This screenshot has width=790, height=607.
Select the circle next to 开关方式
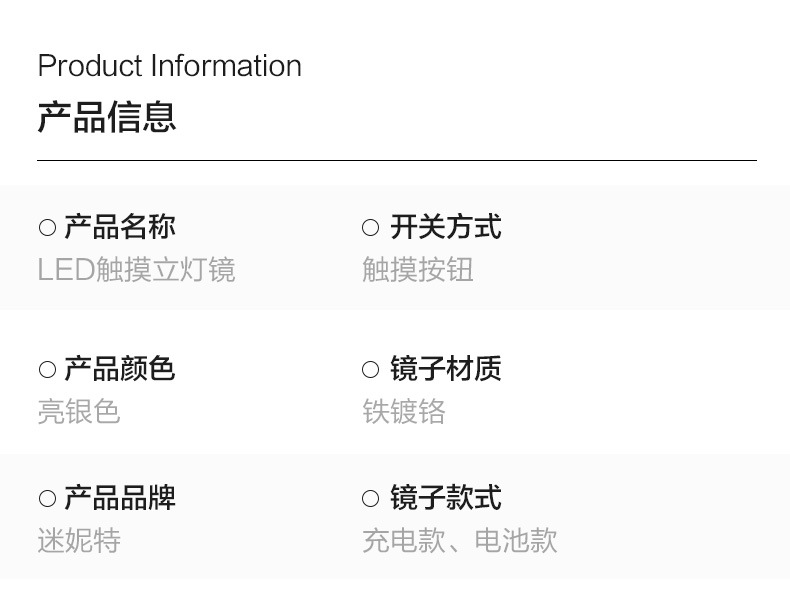[371, 228]
